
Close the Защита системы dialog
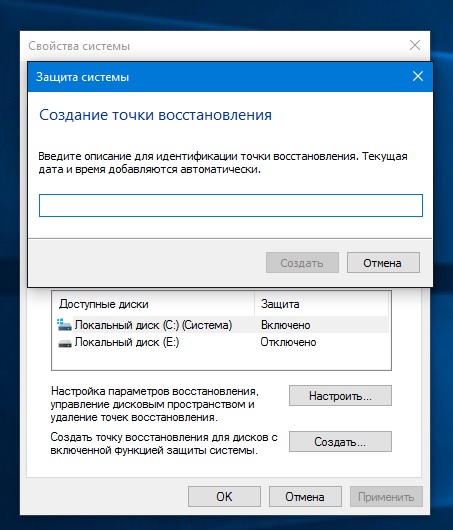click(x=418, y=76)
